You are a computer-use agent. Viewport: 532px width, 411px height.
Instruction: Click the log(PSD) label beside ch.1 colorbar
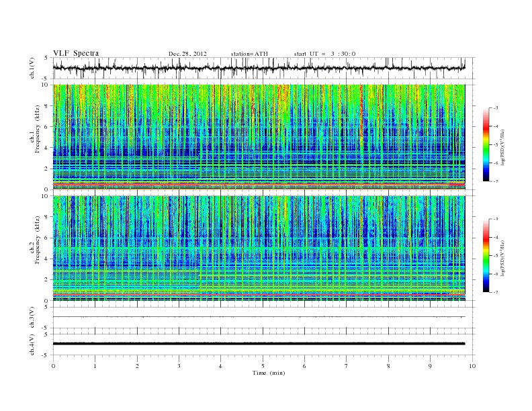503,146
